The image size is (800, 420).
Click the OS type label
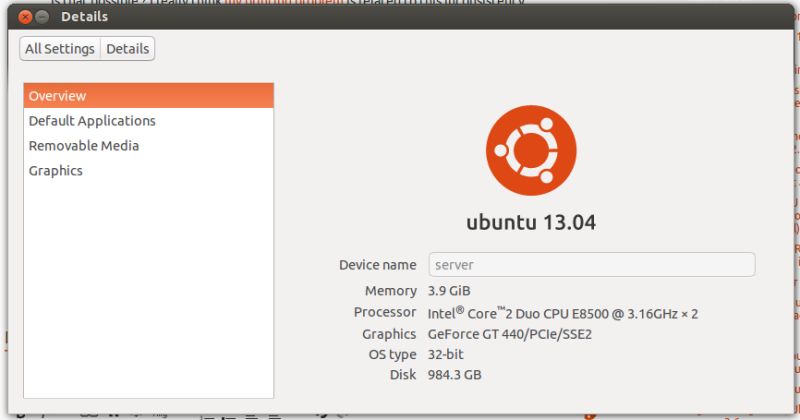392,355
